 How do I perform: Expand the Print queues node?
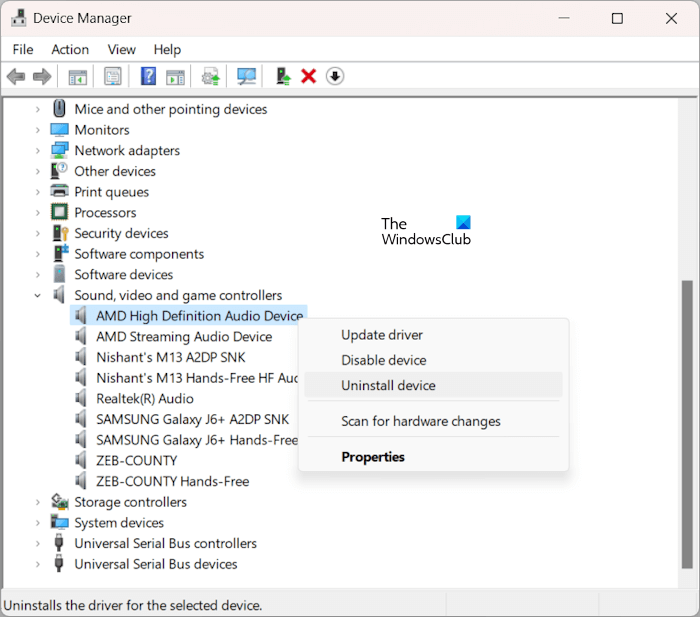point(38,192)
